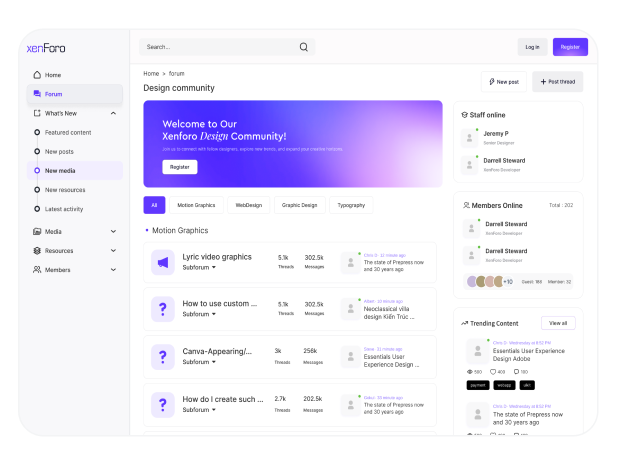
Task: Select Featured content in What's New list
Action: click(37, 132)
